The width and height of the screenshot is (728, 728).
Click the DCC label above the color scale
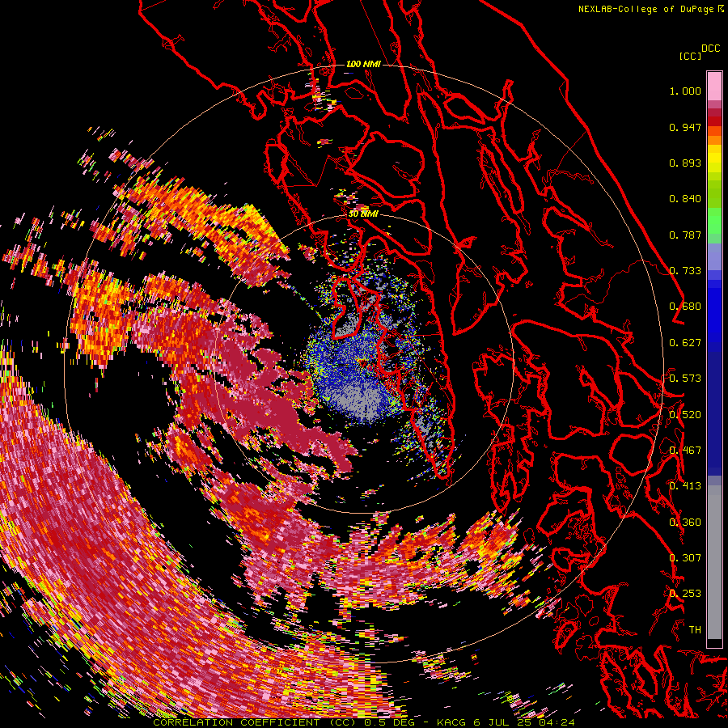[711, 49]
